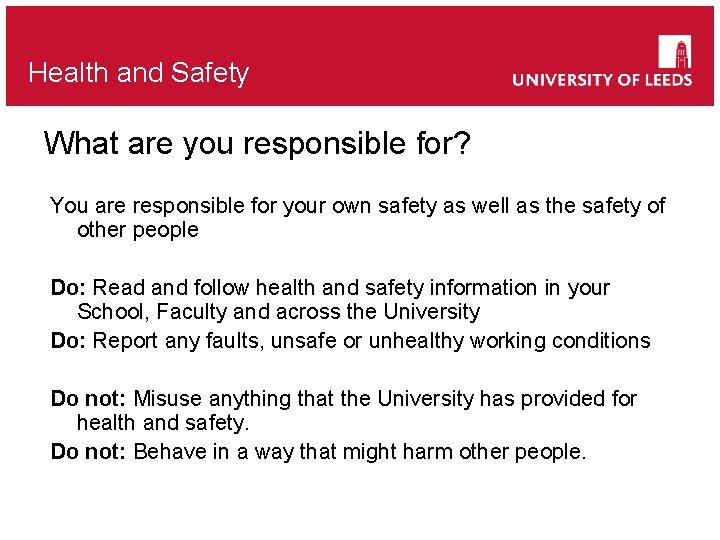Image resolution: width=720 pixels, height=540 pixels.
Task: Click the bold Do: before Read and follow
Action: pos(68,288)
